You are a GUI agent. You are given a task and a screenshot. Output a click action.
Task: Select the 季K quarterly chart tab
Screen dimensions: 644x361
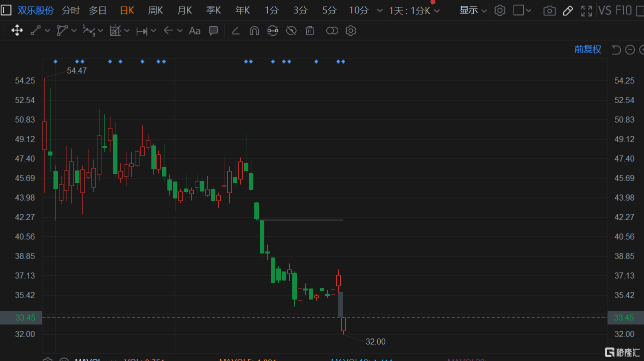click(x=213, y=10)
